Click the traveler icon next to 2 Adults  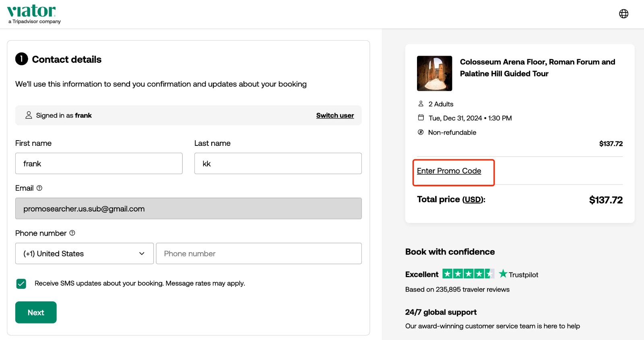[x=421, y=104]
